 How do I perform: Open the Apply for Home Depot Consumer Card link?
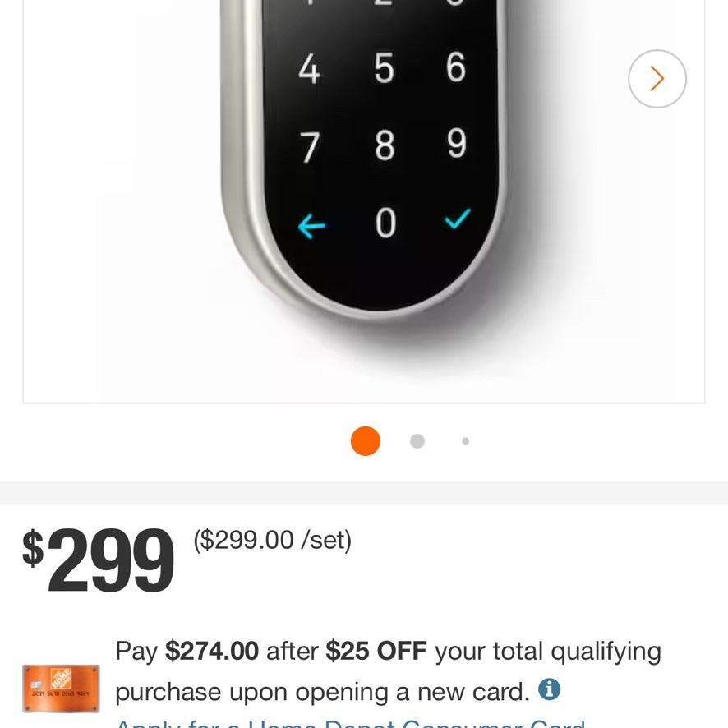(x=350, y=723)
